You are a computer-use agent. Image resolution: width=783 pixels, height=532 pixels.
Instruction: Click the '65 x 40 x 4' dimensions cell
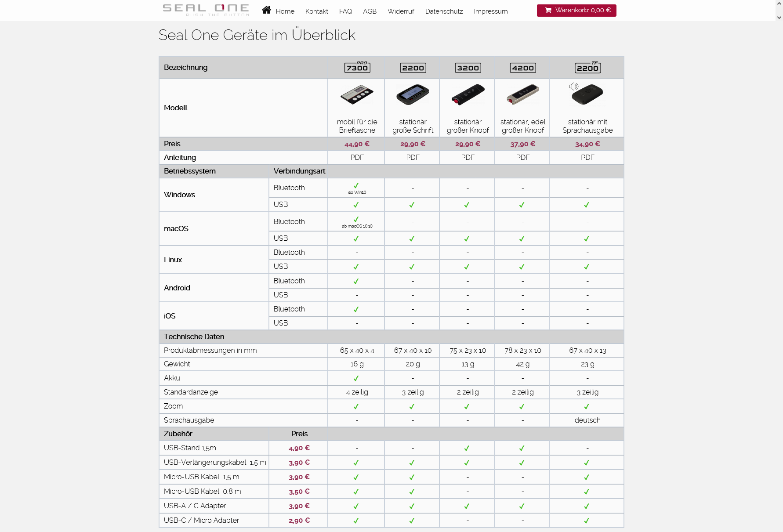pos(357,351)
